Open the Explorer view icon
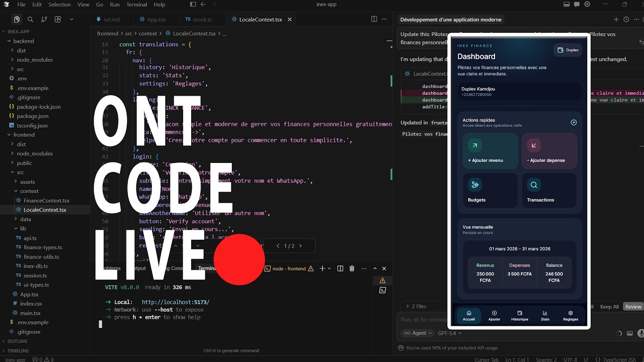This screenshot has height=362, width=644. click(x=17, y=19)
